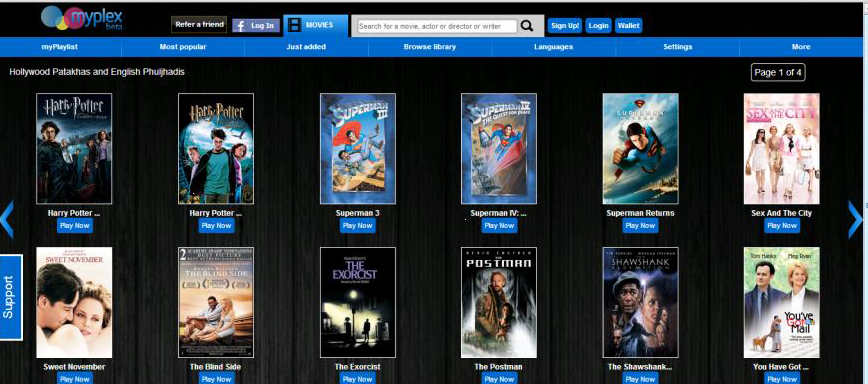Select the Most popular menu item
Viewport: 868px width, 384px height.
click(x=183, y=47)
